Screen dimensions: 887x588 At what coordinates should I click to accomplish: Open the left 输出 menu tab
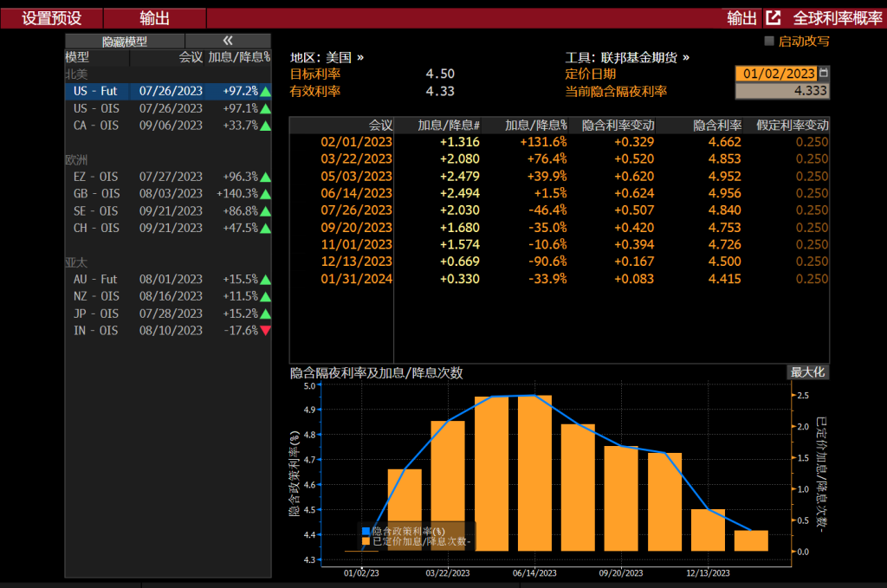click(154, 18)
